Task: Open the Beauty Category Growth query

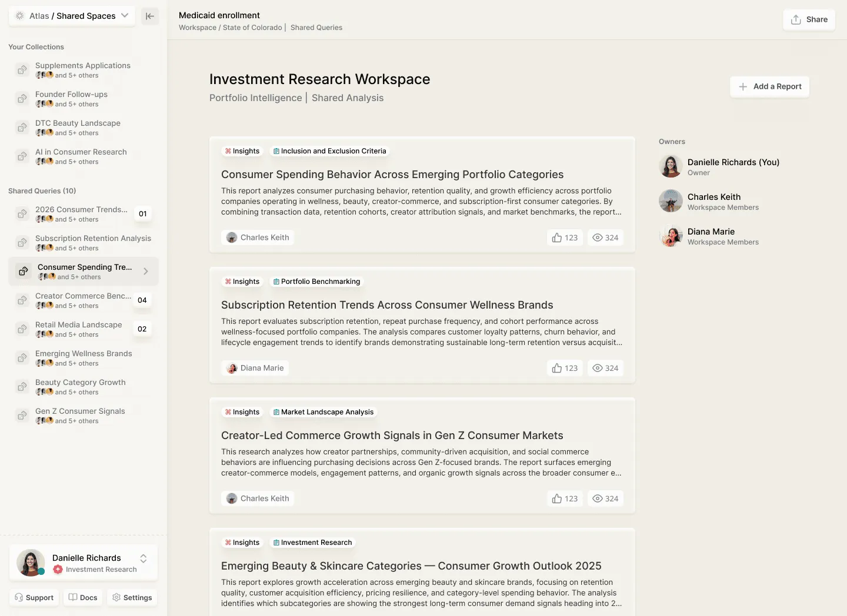Action: tap(84, 387)
